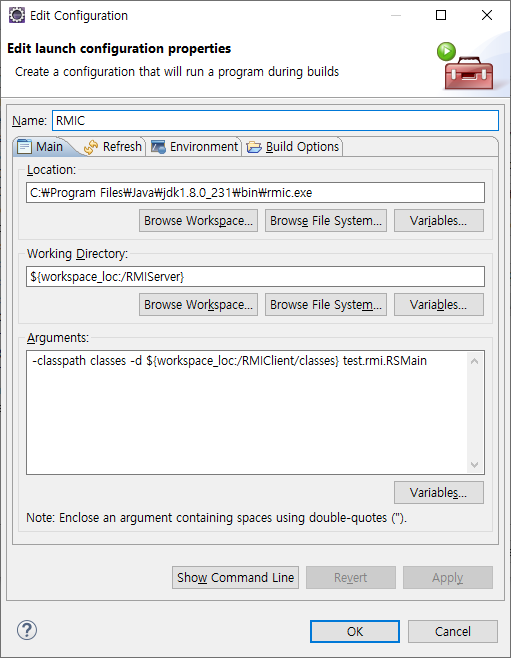511x658 pixels.
Task: Click the Build Options folder icon
Action: tap(254, 147)
